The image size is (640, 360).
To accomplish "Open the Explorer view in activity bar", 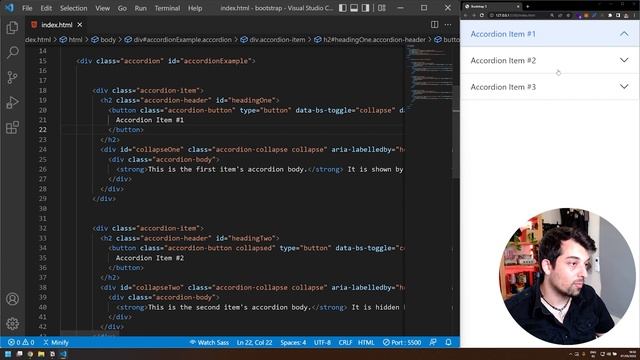I will (x=12, y=28).
